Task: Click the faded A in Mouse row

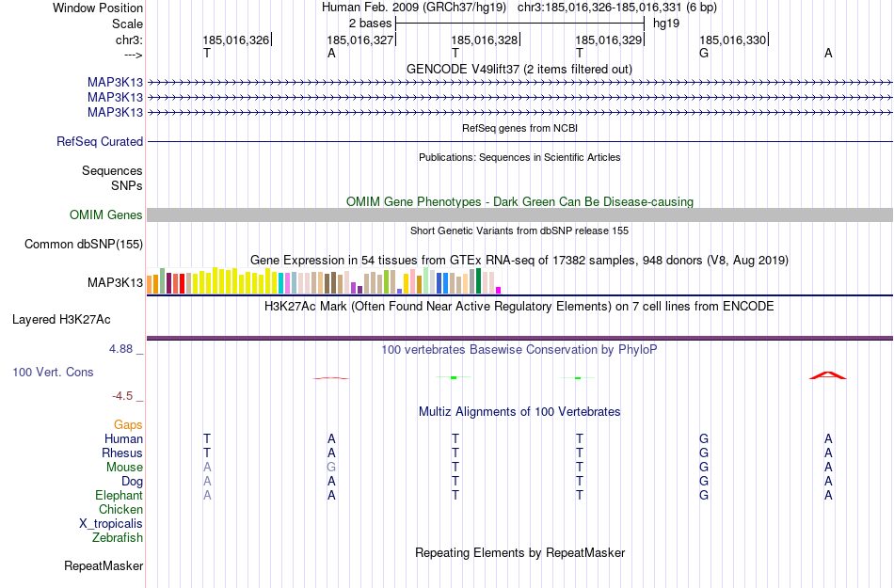Action: click(x=207, y=468)
